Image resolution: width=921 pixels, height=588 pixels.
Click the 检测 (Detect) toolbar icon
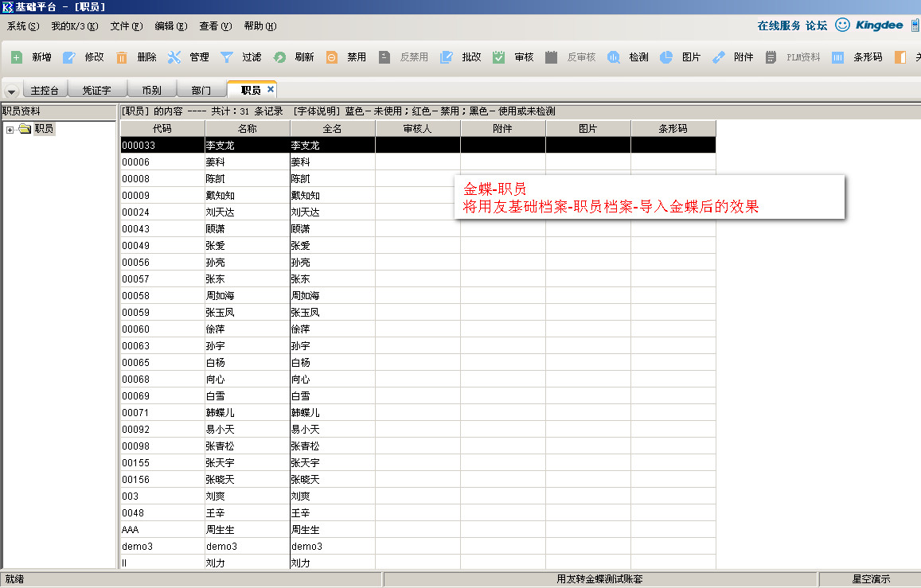(x=614, y=57)
